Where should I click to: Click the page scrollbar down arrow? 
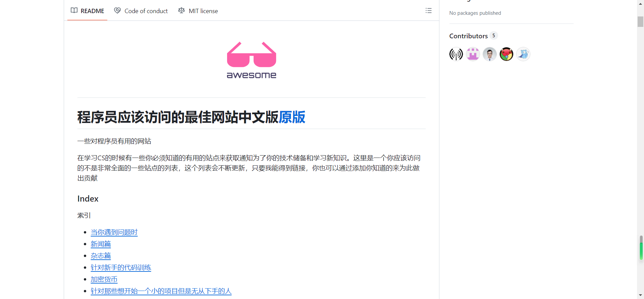(641, 295)
